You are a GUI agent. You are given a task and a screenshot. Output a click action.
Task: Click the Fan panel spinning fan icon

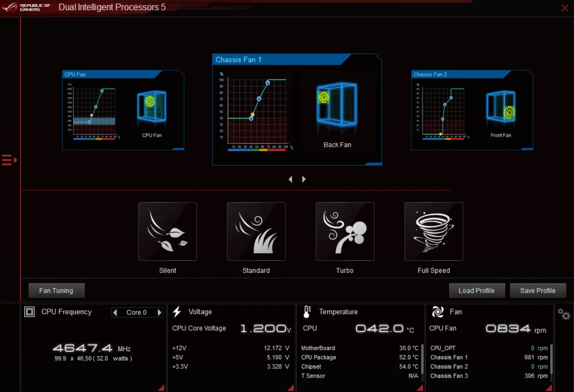[x=438, y=312]
